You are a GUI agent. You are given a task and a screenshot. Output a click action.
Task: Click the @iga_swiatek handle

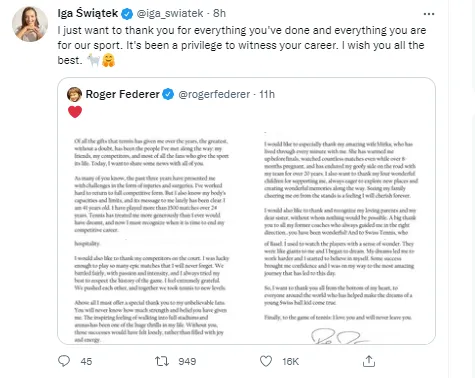(x=170, y=13)
